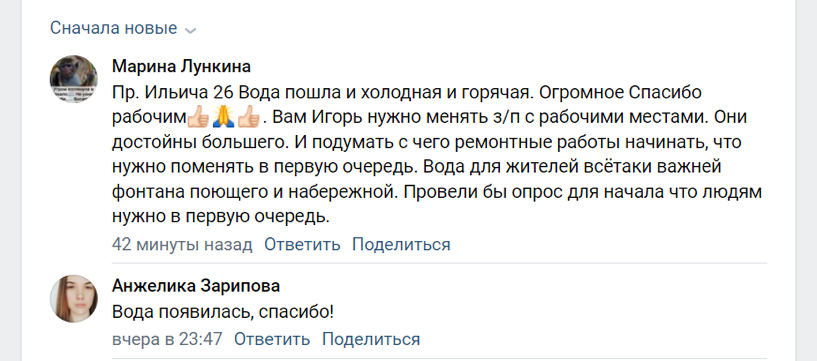Click the praying hands emoji in the comment
The height and width of the screenshot is (361, 817).
(x=223, y=118)
